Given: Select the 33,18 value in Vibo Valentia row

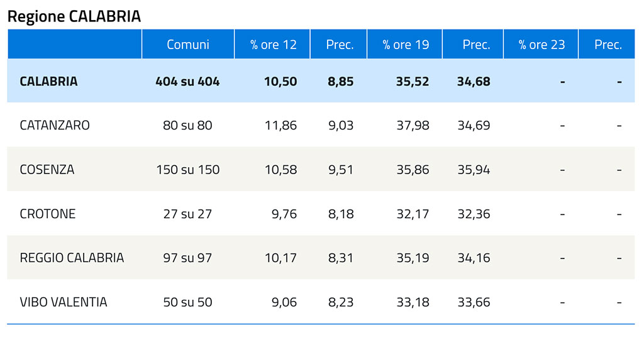Looking at the screenshot, I should tap(413, 302).
